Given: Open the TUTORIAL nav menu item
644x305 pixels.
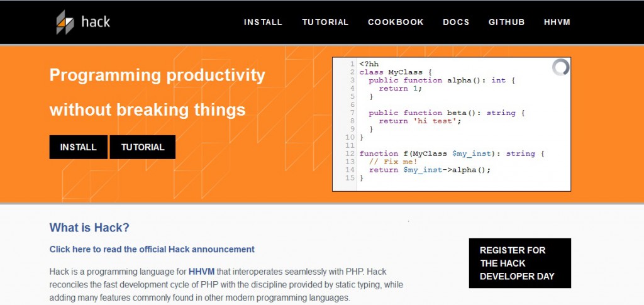Looking at the screenshot, I should pos(325,22).
